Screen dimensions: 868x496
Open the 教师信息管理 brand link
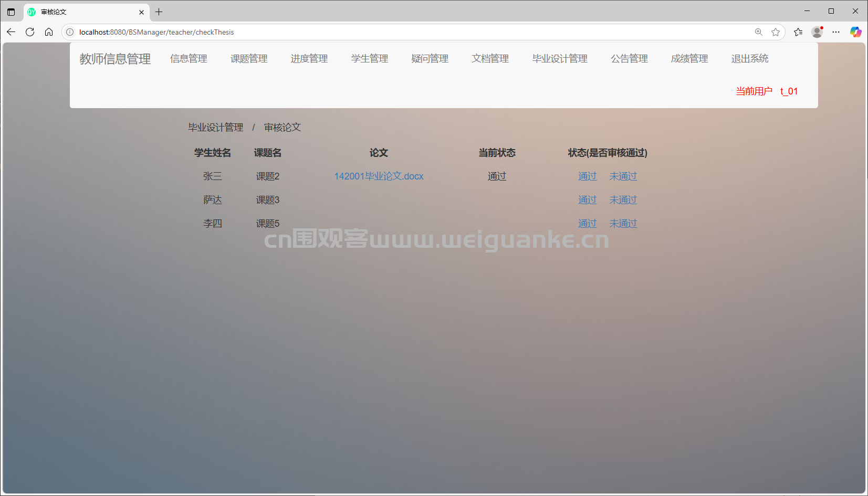pyautogui.click(x=115, y=59)
